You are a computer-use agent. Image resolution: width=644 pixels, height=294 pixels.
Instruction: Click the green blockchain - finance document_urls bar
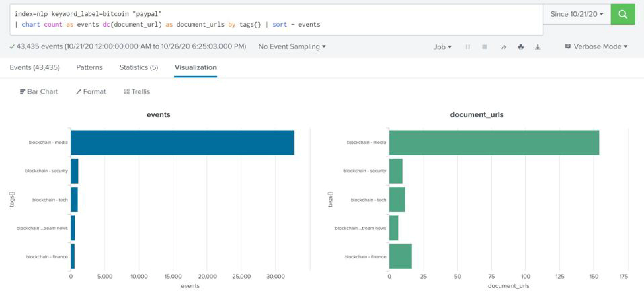[400, 256]
